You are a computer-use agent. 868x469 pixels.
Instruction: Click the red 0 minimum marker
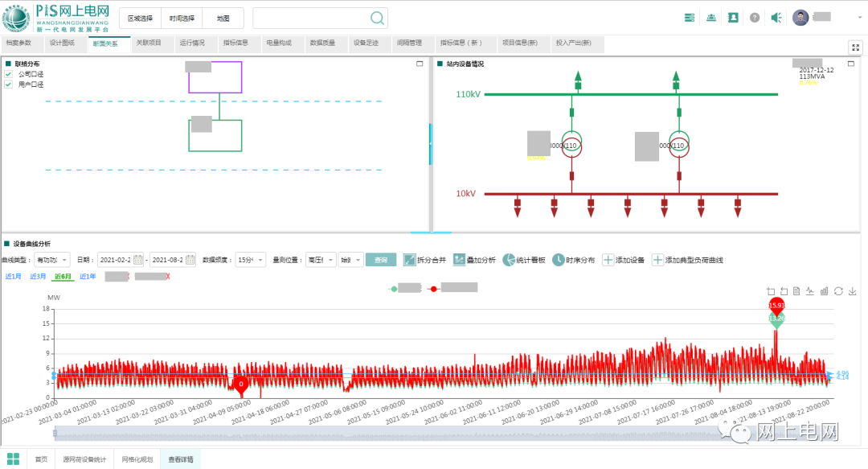click(241, 384)
